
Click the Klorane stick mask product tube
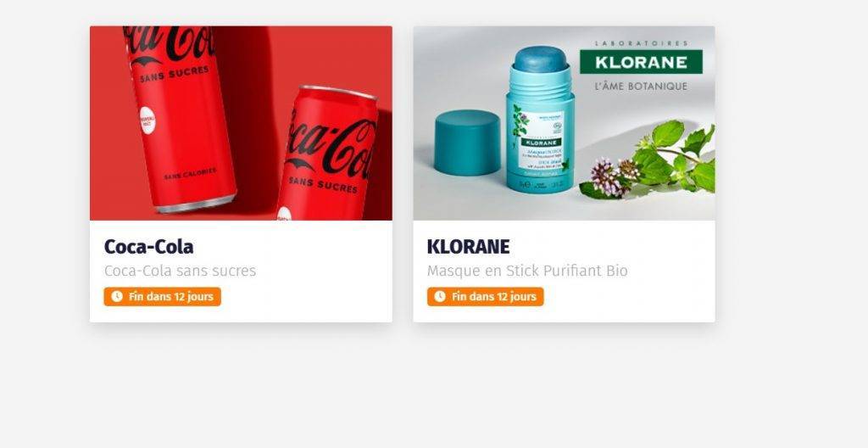[x=540, y=119]
